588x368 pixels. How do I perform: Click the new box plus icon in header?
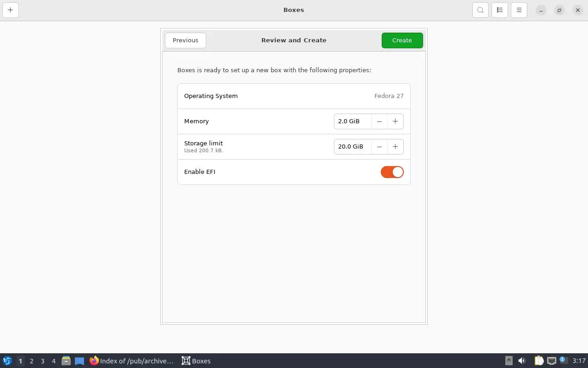pos(10,10)
